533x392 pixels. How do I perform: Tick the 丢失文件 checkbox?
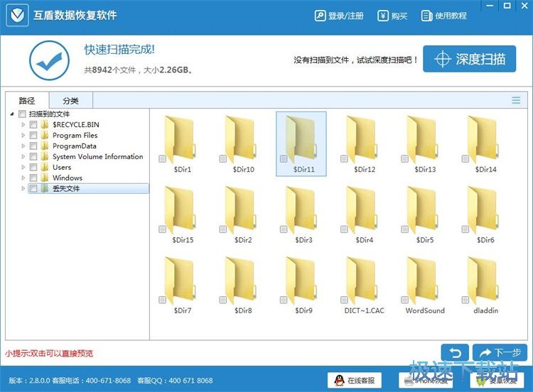click(x=33, y=188)
